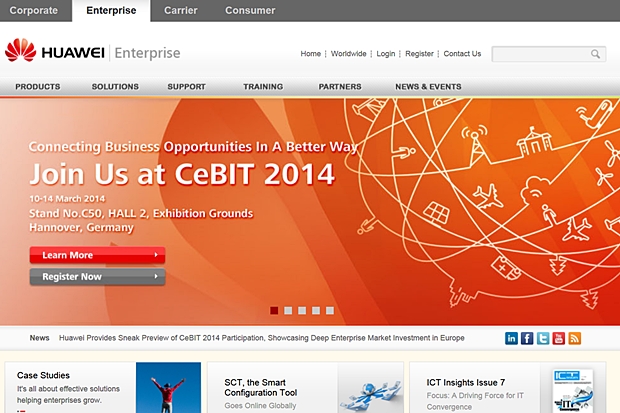Open the Worldwide link
The height and width of the screenshot is (413, 620).
pos(348,54)
